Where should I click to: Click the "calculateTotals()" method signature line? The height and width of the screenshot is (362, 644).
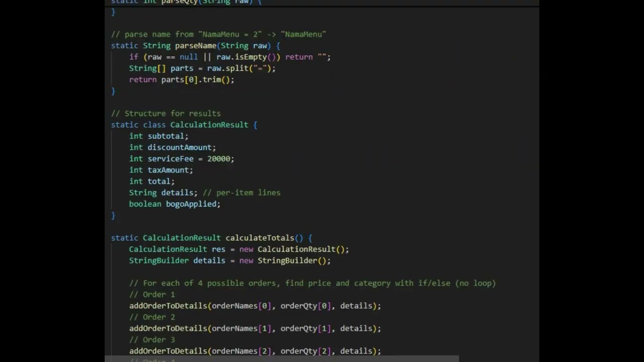[x=211, y=238]
